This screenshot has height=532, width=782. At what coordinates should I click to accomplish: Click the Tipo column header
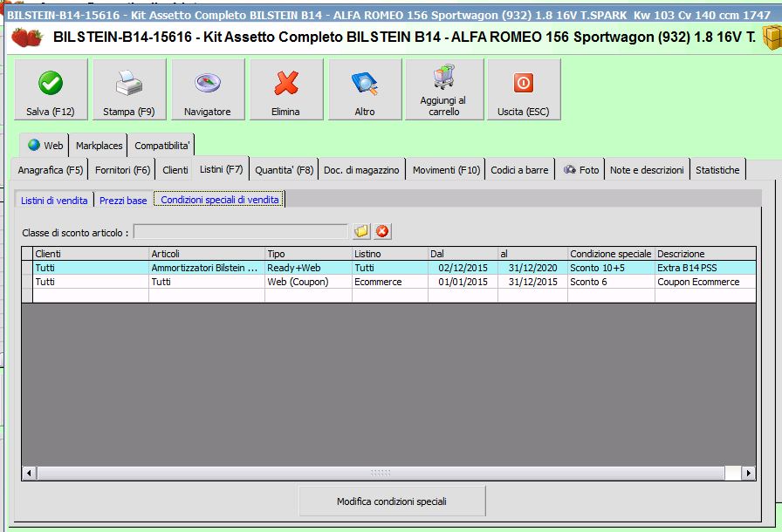pyautogui.click(x=308, y=254)
